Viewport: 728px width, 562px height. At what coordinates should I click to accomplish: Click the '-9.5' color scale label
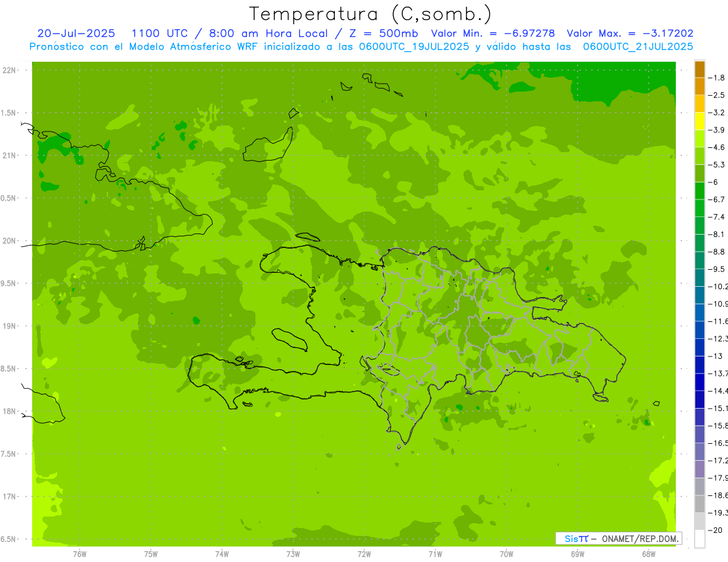click(717, 269)
